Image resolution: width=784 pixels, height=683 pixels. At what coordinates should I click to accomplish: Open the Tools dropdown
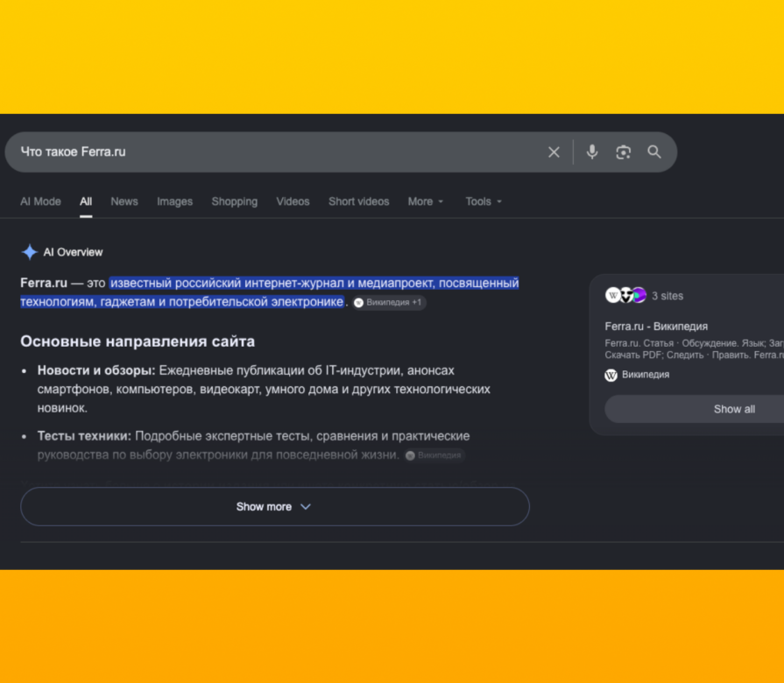point(484,201)
